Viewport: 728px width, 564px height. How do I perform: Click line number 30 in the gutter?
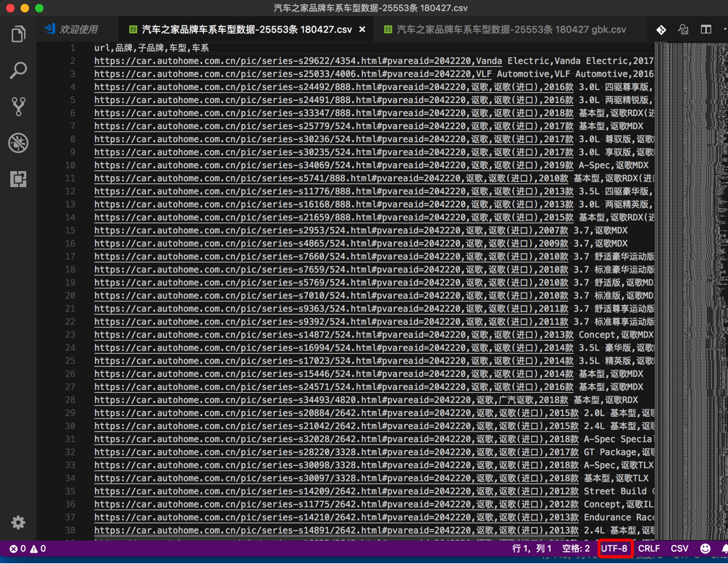70,426
